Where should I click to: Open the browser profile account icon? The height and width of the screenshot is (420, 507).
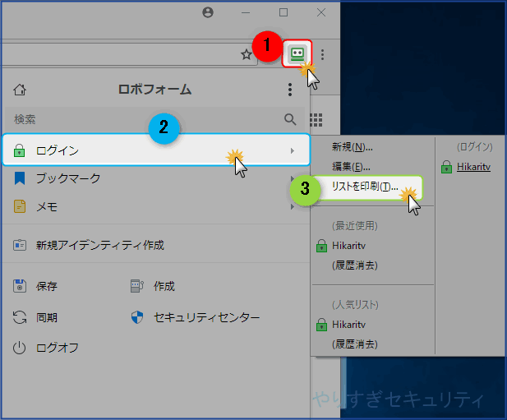click(208, 12)
